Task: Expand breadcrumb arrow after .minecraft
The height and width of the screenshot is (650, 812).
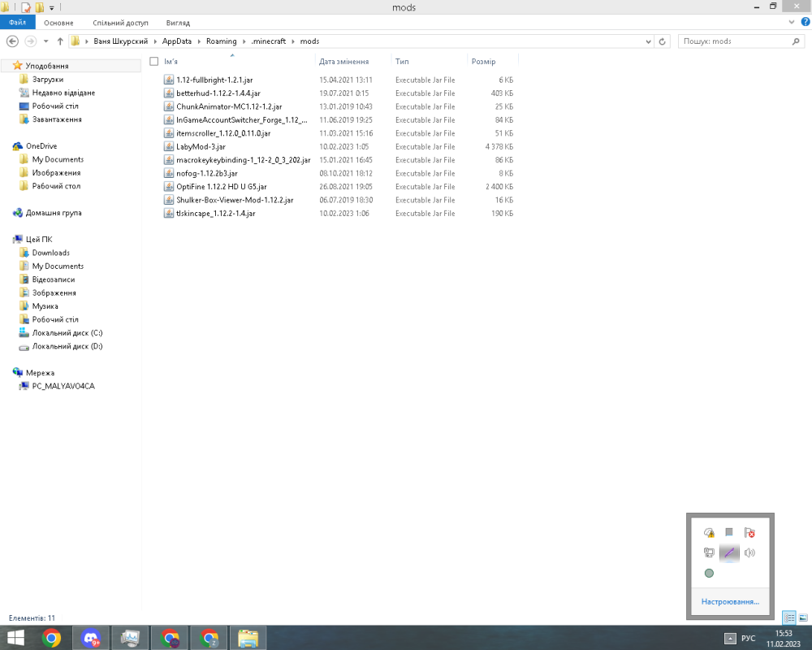Action: tap(293, 41)
